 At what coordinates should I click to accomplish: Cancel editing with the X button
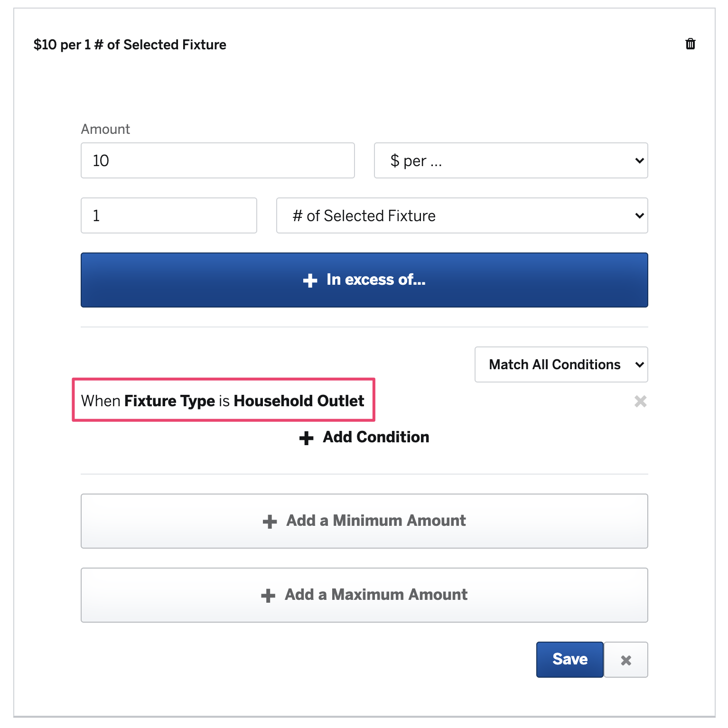(x=626, y=660)
